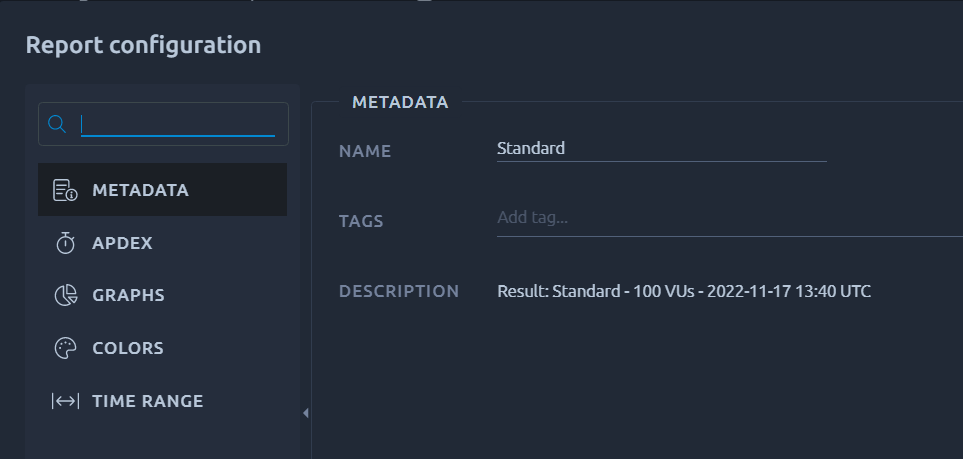Click the Name field containing Standard

[661, 149]
